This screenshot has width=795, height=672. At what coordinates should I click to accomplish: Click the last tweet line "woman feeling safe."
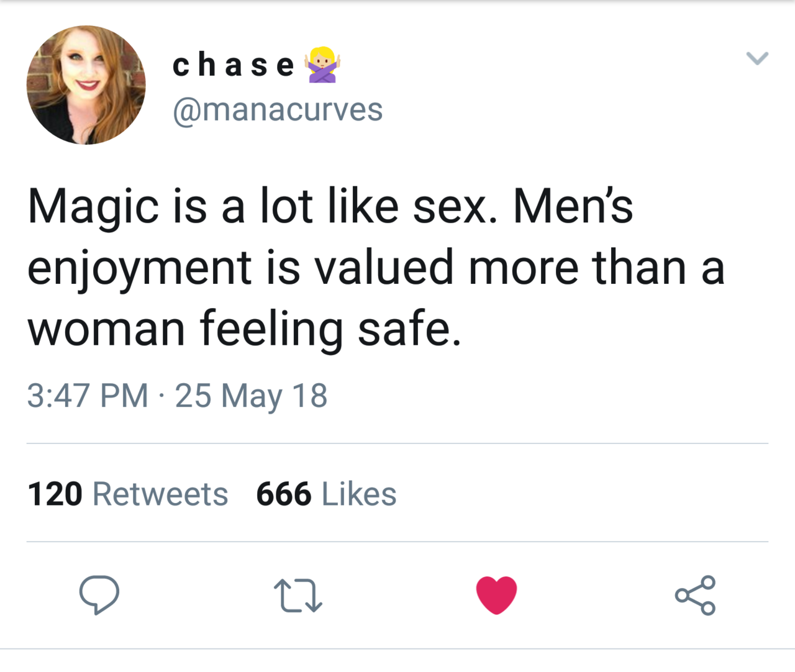(x=245, y=328)
